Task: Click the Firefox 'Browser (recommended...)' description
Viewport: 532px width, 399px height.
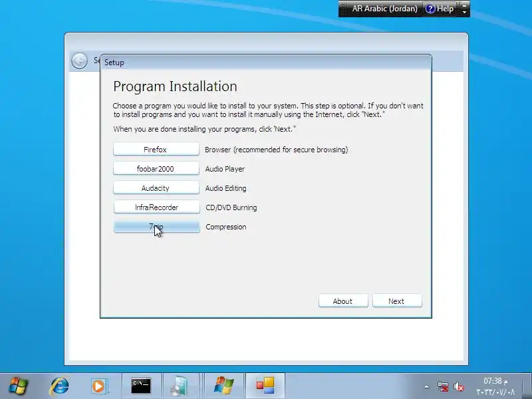Action: [x=276, y=149]
